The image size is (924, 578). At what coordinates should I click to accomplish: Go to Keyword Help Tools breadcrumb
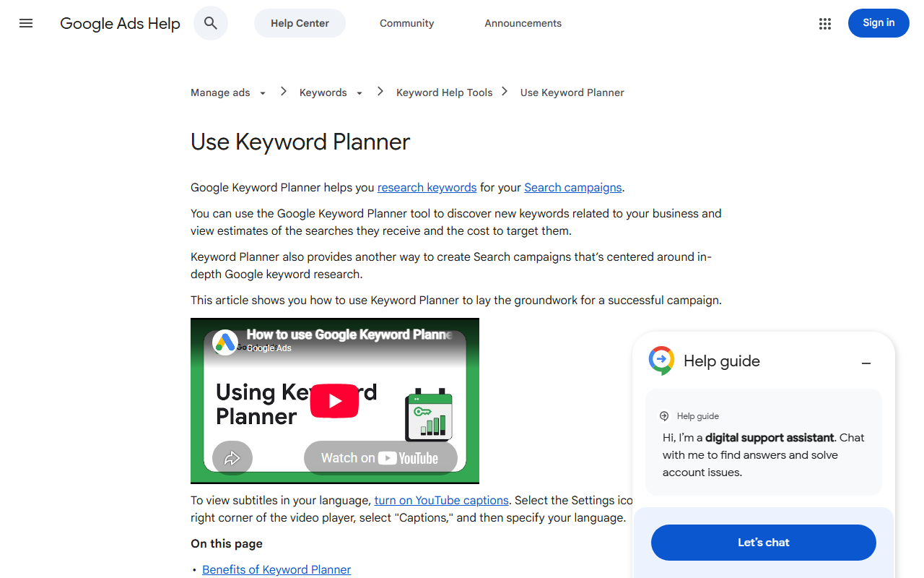point(444,92)
